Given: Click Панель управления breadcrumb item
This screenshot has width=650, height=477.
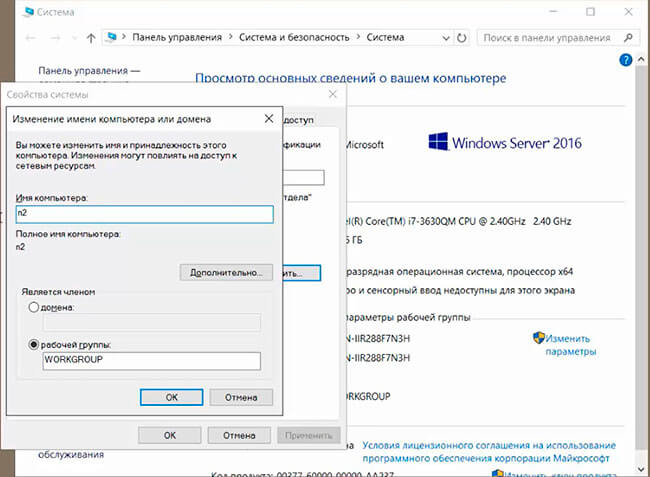Looking at the screenshot, I should (177, 37).
